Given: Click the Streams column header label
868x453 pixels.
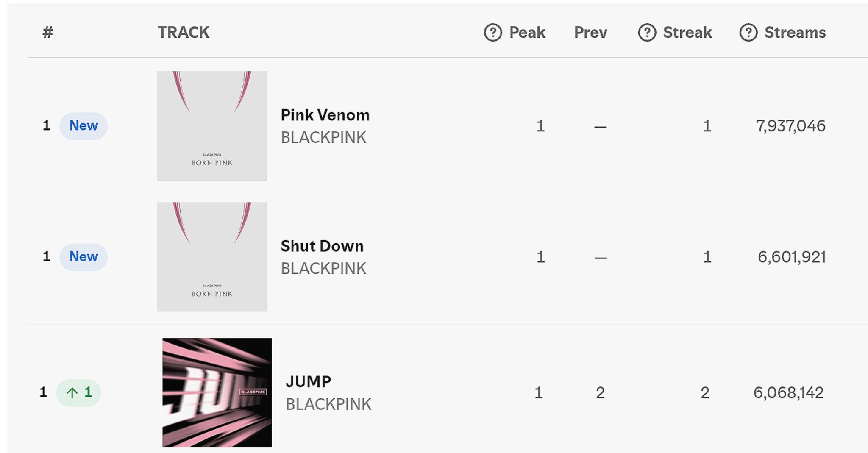Looking at the screenshot, I should (795, 33).
